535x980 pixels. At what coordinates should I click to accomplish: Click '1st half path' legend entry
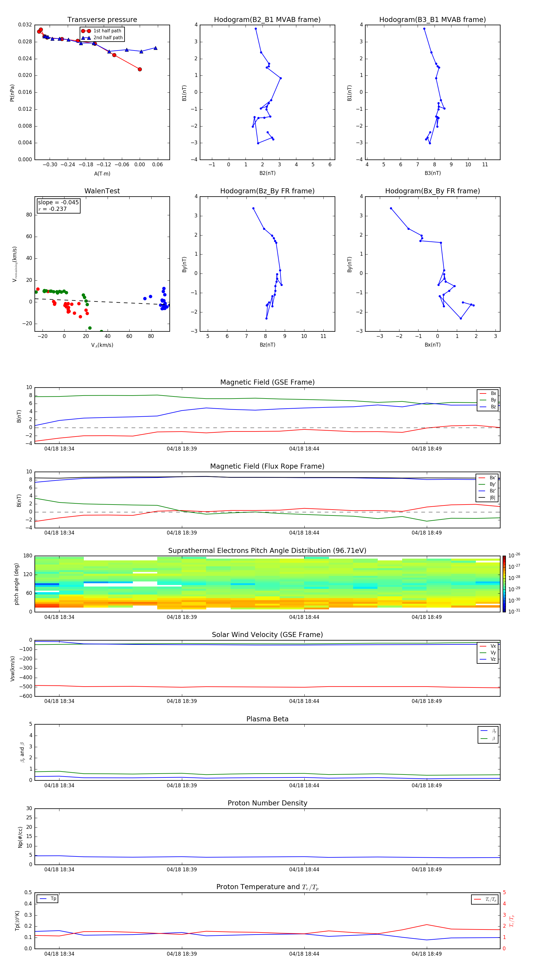coord(102,31)
